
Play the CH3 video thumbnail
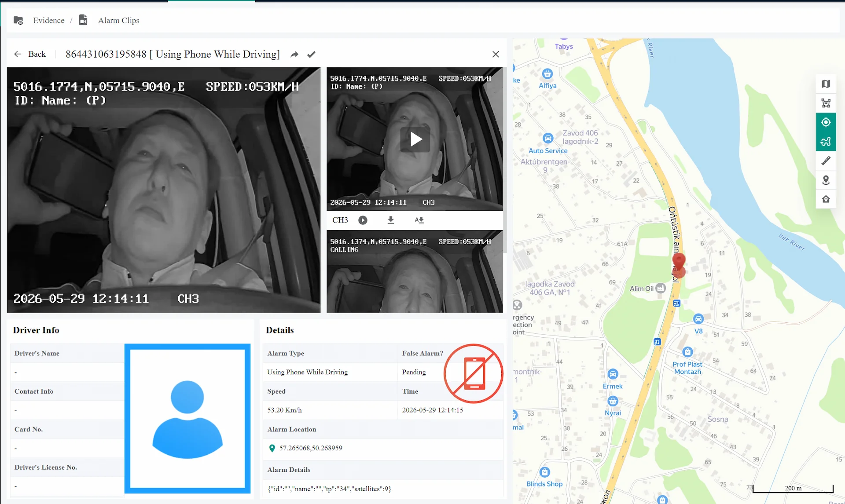415,139
